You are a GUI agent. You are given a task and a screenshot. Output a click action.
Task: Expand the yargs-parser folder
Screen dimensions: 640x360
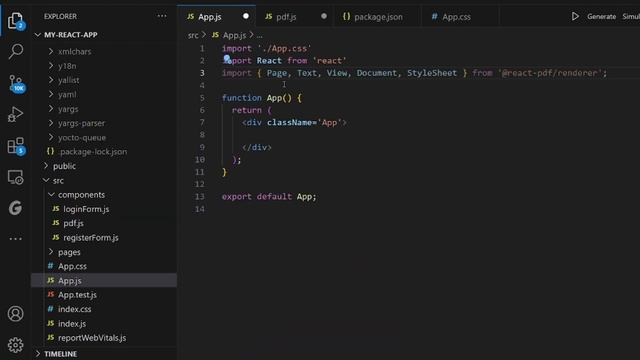tap(81, 123)
